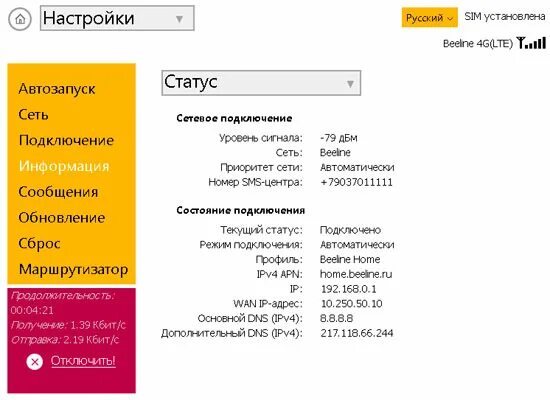The width and height of the screenshot is (550, 400).
Task: Select Информация menu item
Action: [64, 166]
